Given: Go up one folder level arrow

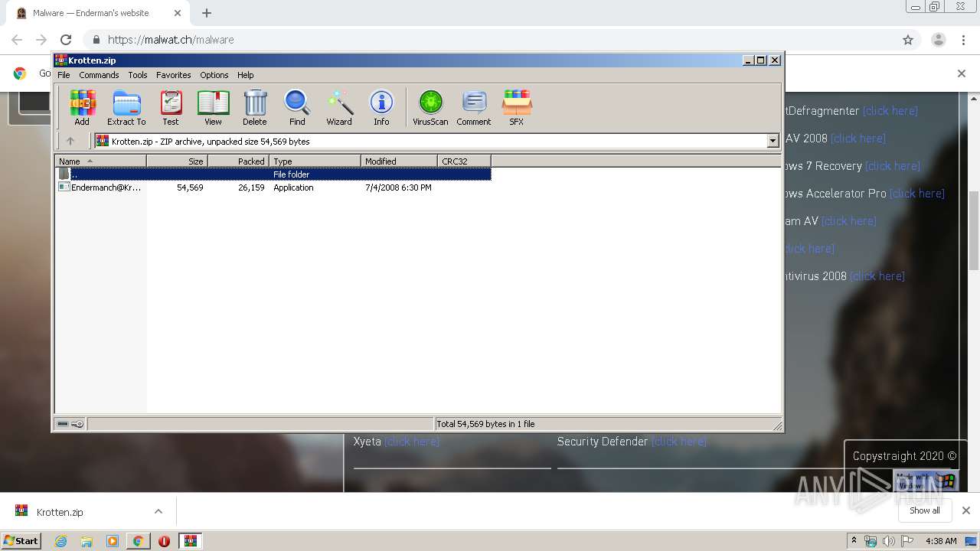Looking at the screenshot, I should pos(70,141).
